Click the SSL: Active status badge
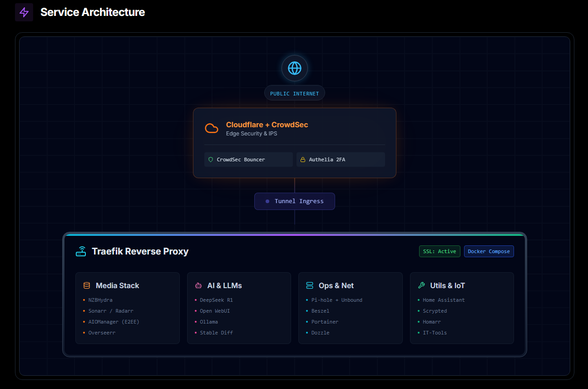 point(439,251)
